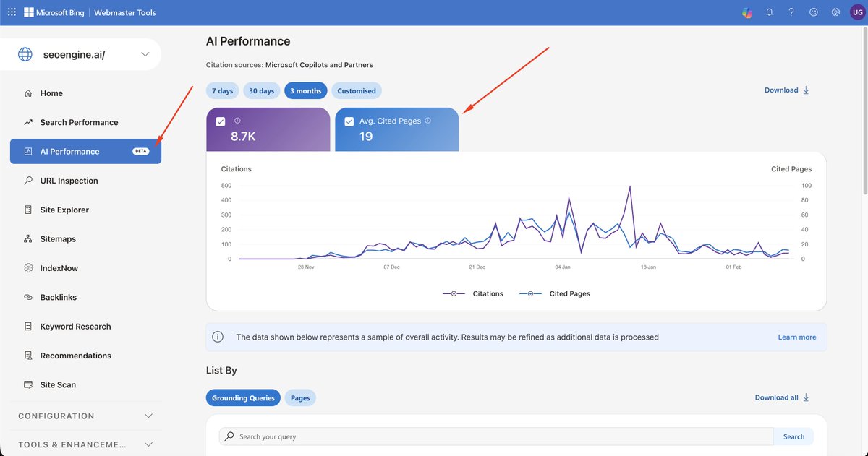868x456 pixels.
Task: Click the Sitemaps hierarchy icon
Action: click(x=28, y=238)
